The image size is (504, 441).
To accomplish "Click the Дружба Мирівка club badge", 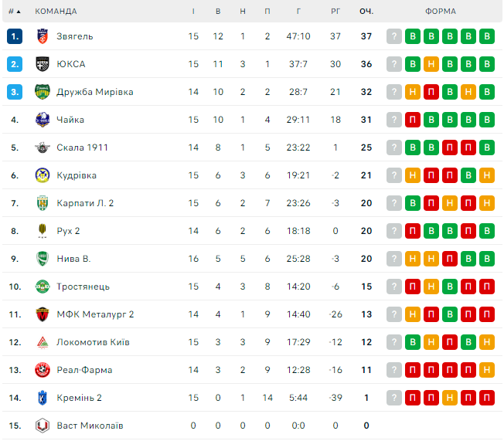I will click(x=43, y=92).
